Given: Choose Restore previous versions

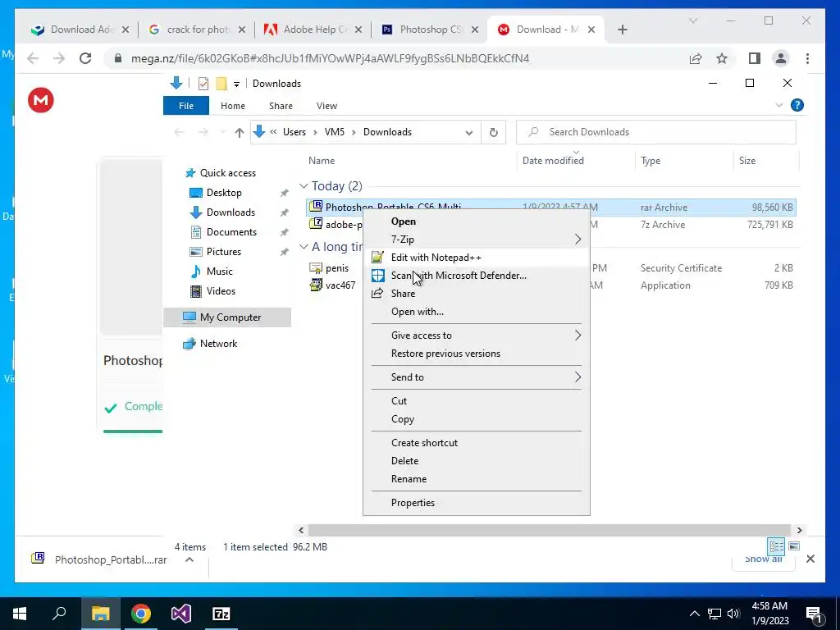Looking at the screenshot, I should pyautogui.click(x=477, y=354).
